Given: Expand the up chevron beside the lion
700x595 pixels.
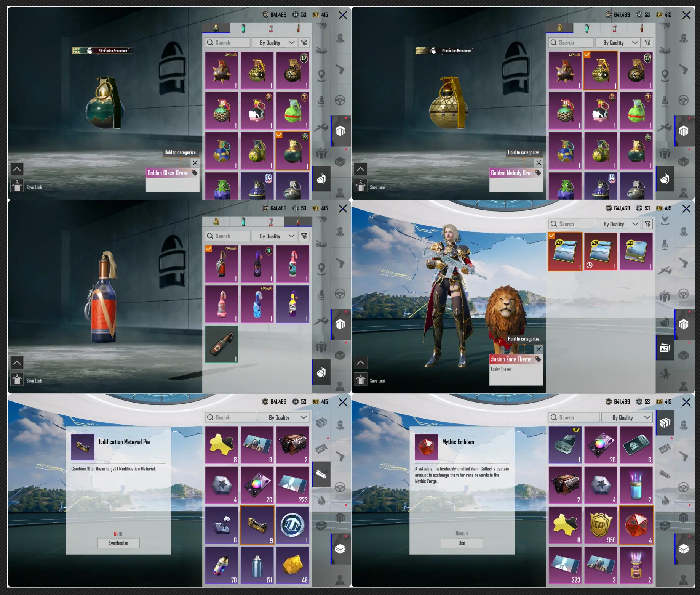Looking at the screenshot, I should coord(360,362).
